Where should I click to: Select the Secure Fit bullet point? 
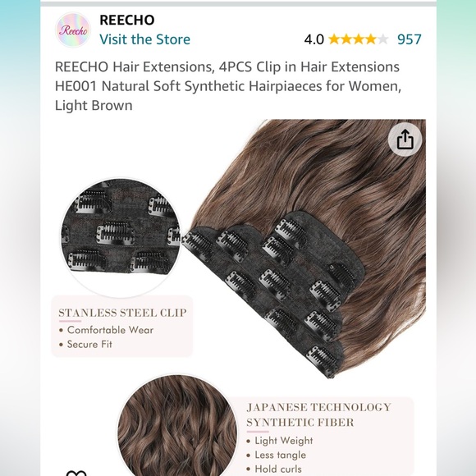pyautogui.click(x=86, y=344)
